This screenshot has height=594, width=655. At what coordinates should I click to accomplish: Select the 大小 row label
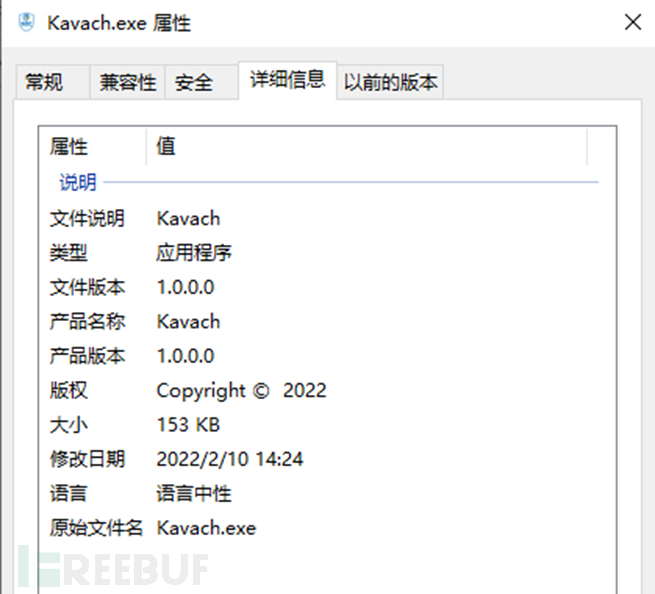69,425
